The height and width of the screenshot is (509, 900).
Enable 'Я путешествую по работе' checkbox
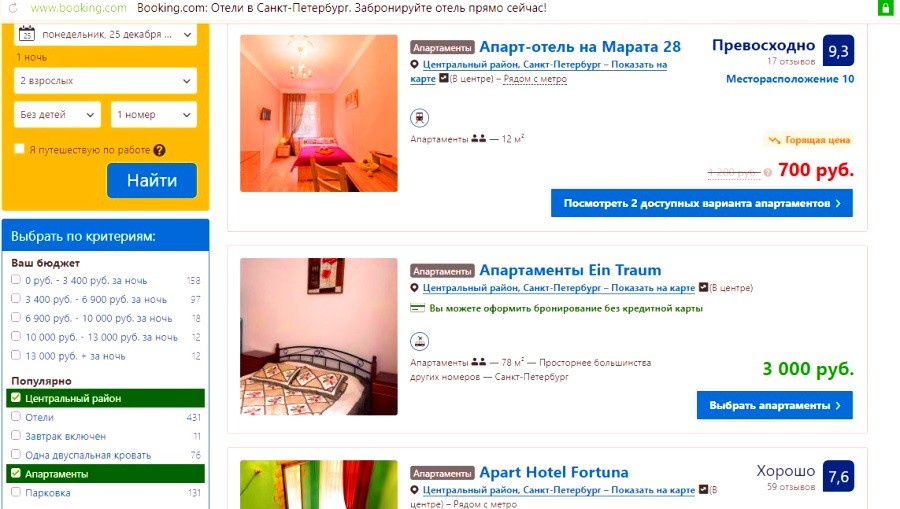pyautogui.click(x=19, y=149)
